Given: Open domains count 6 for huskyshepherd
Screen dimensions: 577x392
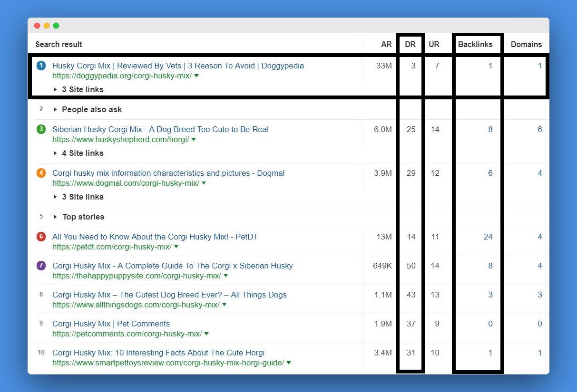Looking at the screenshot, I should tap(539, 129).
